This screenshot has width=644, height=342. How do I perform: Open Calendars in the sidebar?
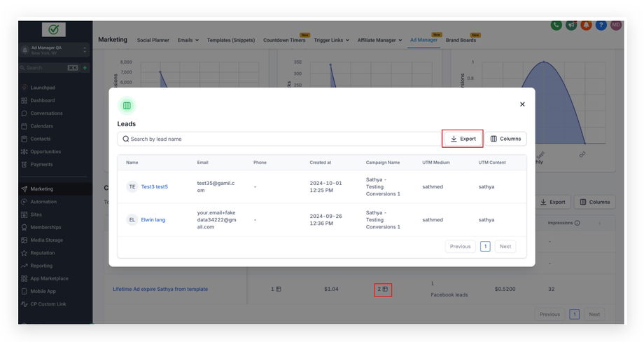pyautogui.click(x=41, y=126)
